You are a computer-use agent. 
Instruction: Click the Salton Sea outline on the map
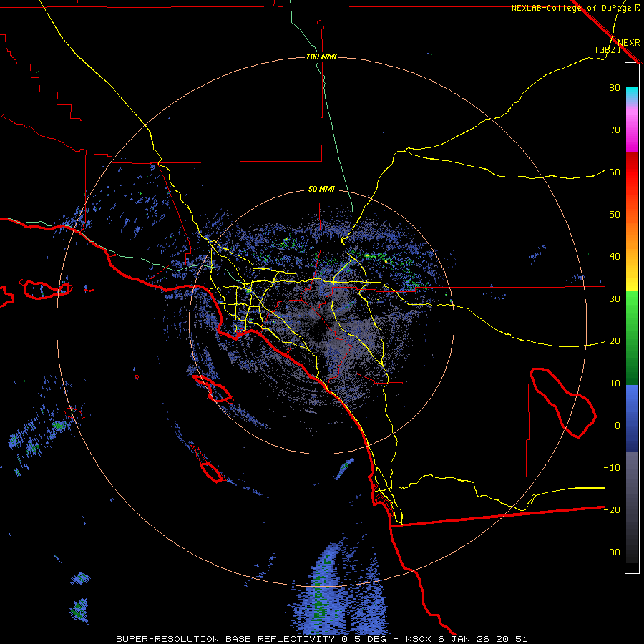click(562, 402)
